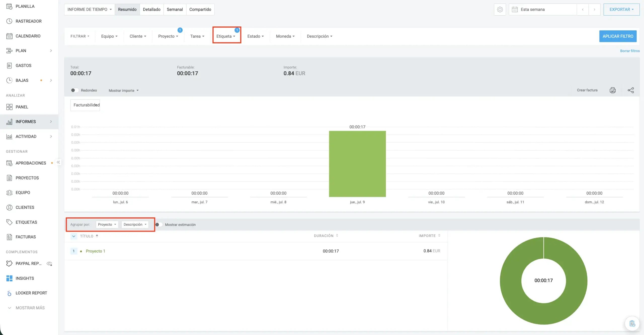Switch to the Semanal tab
Image resolution: width=644 pixels, height=335 pixels.
click(x=175, y=10)
